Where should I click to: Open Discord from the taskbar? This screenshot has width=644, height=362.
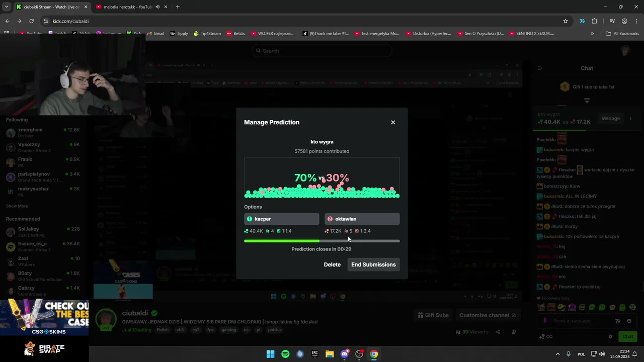click(x=345, y=354)
